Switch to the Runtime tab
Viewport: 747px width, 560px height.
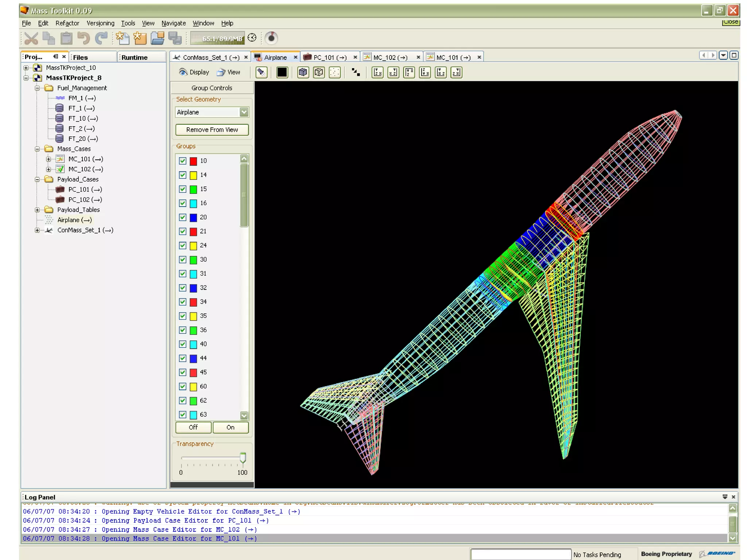click(142, 57)
